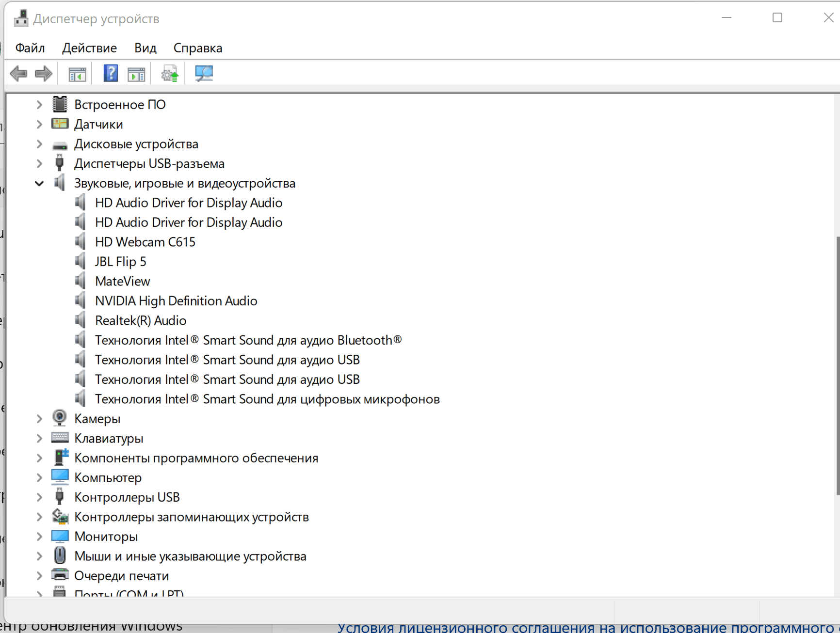The image size is (840, 633).
Task: Click the Update driver toolbar icon
Action: pyautogui.click(x=170, y=74)
